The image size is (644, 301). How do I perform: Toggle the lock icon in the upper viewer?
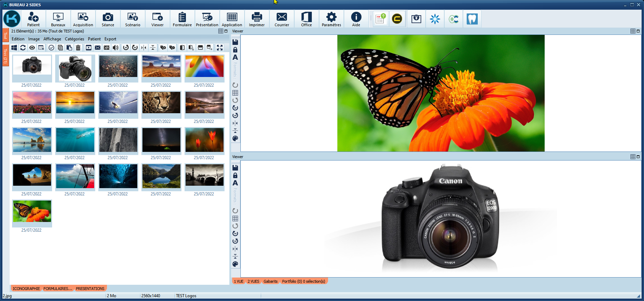click(235, 50)
